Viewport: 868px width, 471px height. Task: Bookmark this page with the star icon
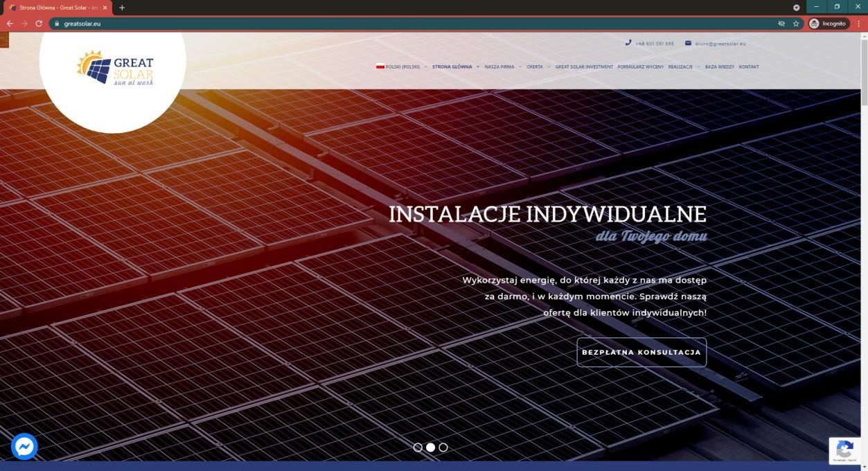[797, 23]
